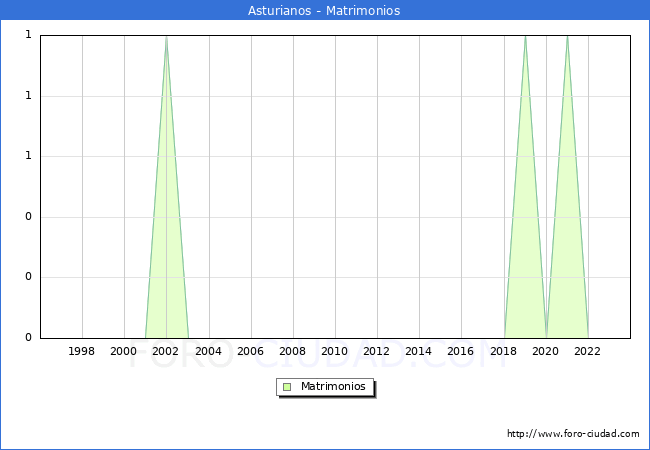The width and height of the screenshot is (650, 450).
Task: Click the 2010 x-axis label
Action: (334, 351)
